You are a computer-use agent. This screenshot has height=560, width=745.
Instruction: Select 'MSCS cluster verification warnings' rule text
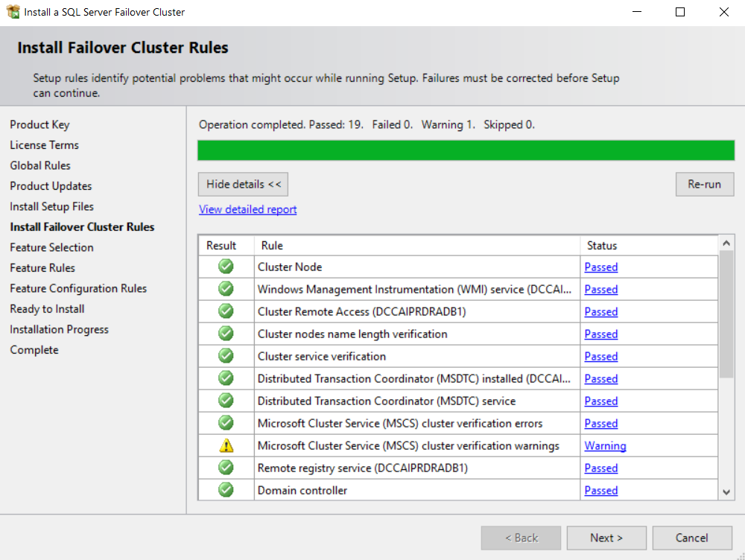click(408, 445)
